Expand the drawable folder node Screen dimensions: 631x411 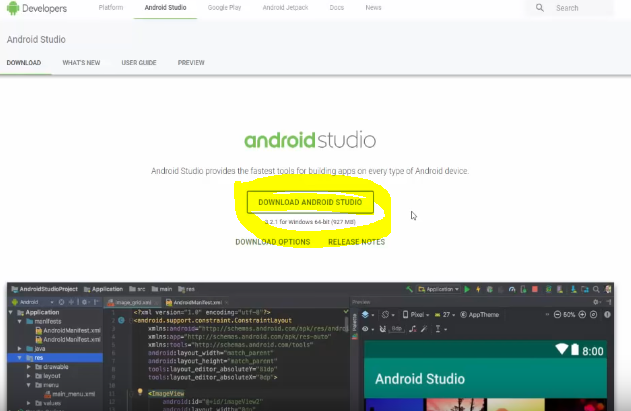point(29,367)
